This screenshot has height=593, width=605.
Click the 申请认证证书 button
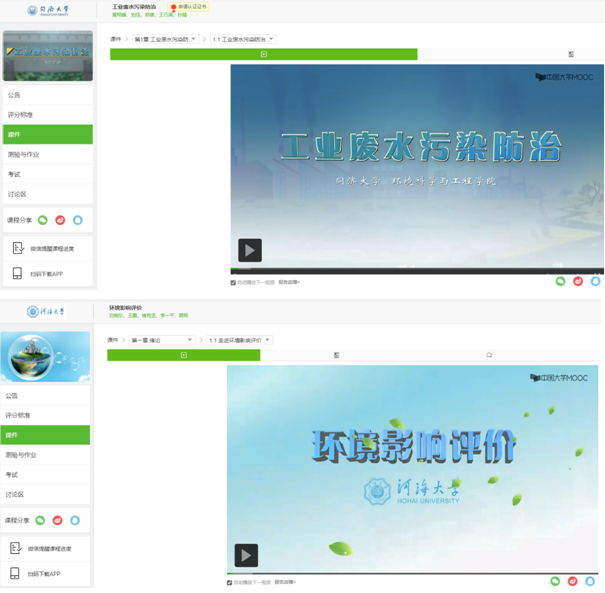click(189, 7)
